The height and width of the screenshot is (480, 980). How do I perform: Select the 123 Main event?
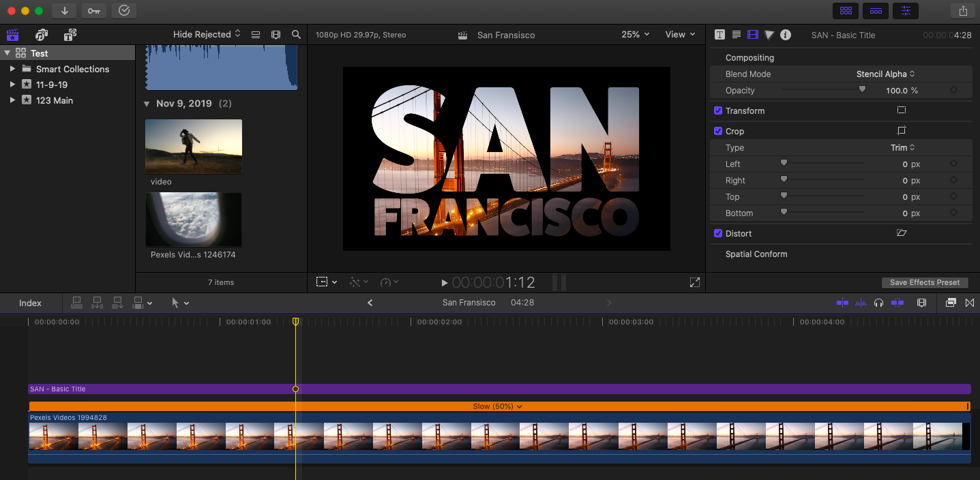(55, 100)
